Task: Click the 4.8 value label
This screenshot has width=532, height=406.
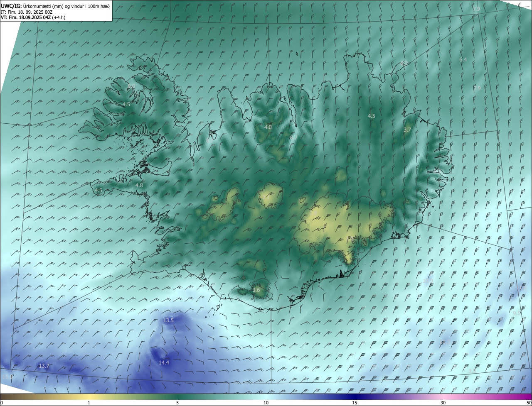Action: (139, 185)
